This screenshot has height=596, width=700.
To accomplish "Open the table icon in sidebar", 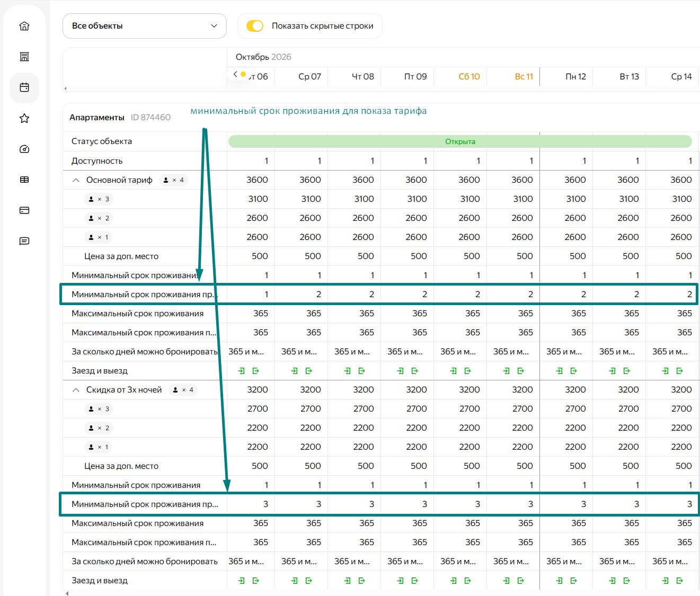I will (x=24, y=180).
